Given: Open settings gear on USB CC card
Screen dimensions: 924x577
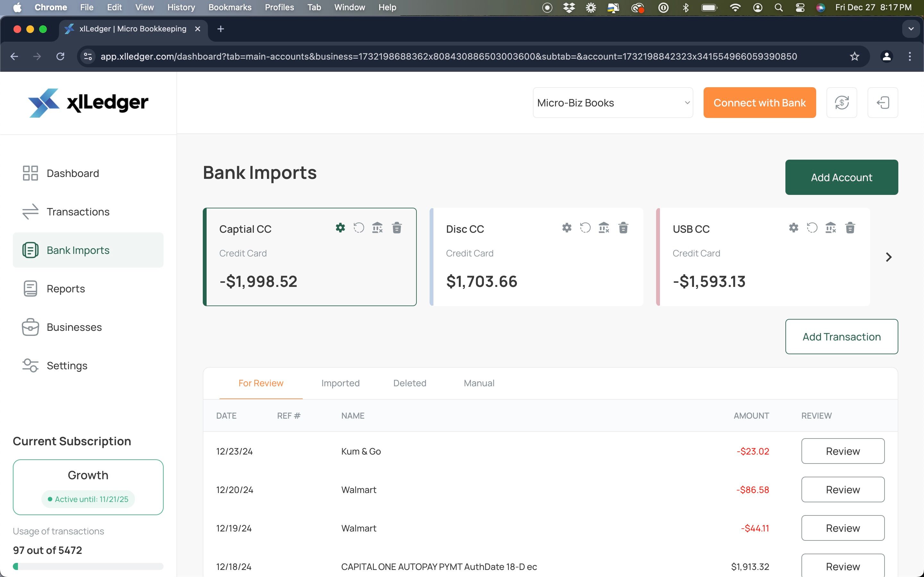Looking at the screenshot, I should tap(793, 228).
